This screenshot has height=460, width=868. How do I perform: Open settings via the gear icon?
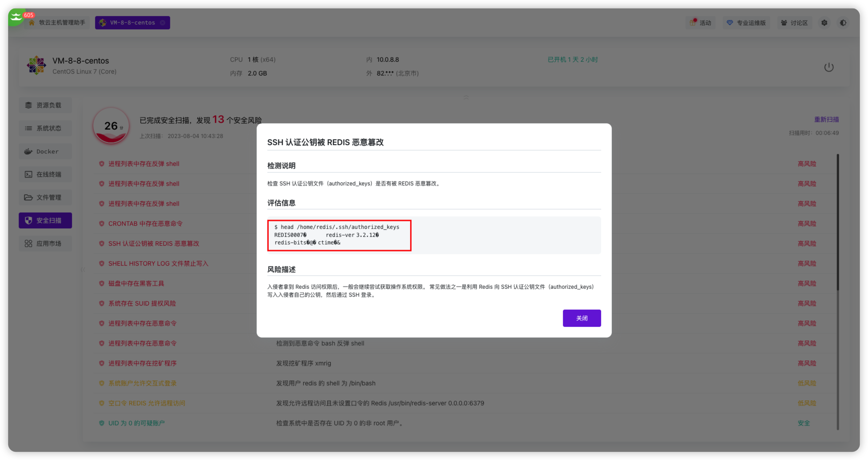[x=824, y=23]
